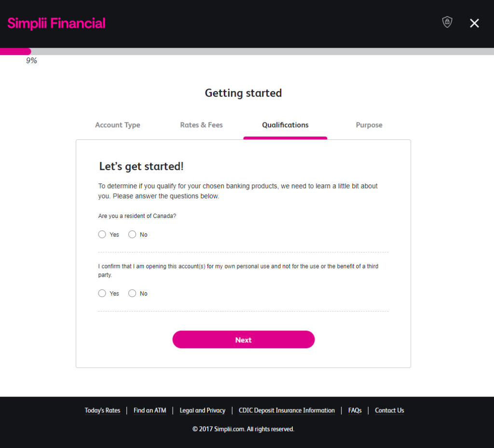Click the Simplii Financial logo

(x=56, y=23)
